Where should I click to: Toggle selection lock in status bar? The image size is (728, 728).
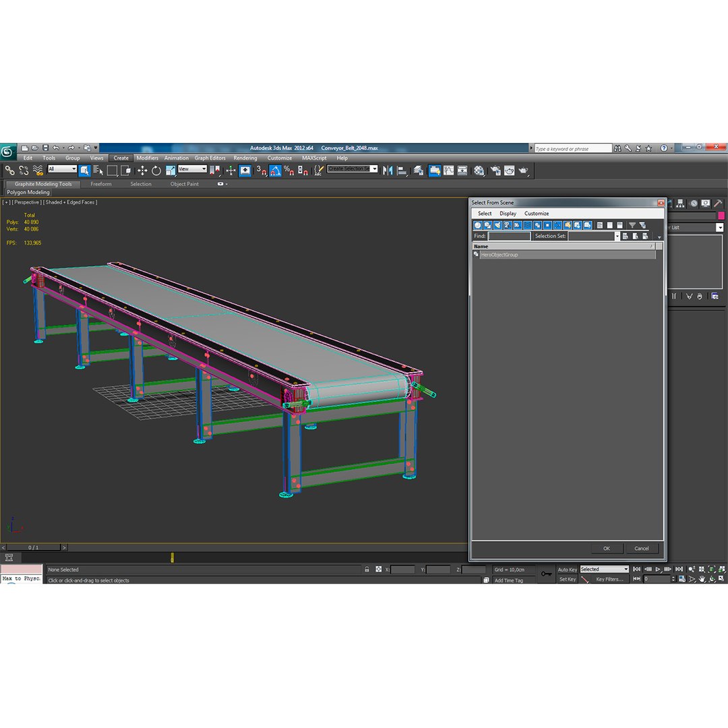pyautogui.click(x=367, y=569)
